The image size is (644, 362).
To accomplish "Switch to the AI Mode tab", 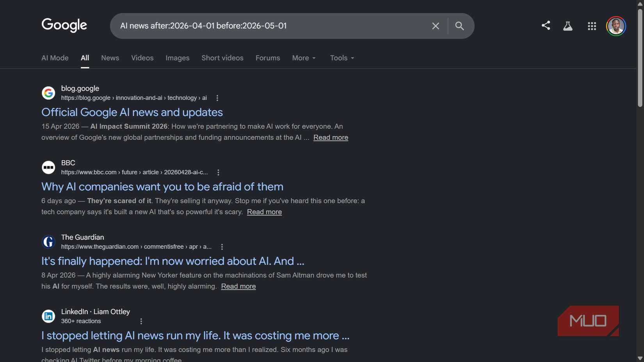I will pyautogui.click(x=55, y=58).
